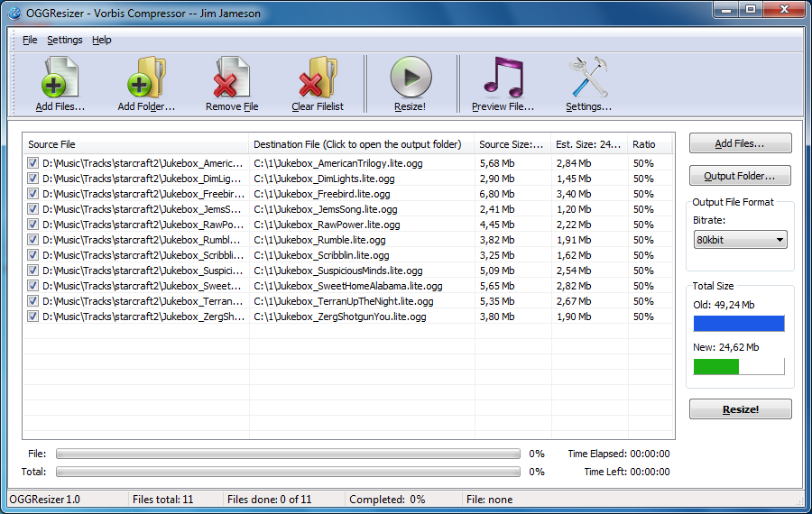Open the Settings tools icon in toolbar
The height and width of the screenshot is (514, 812).
pyautogui.click(x=588, y=78)
